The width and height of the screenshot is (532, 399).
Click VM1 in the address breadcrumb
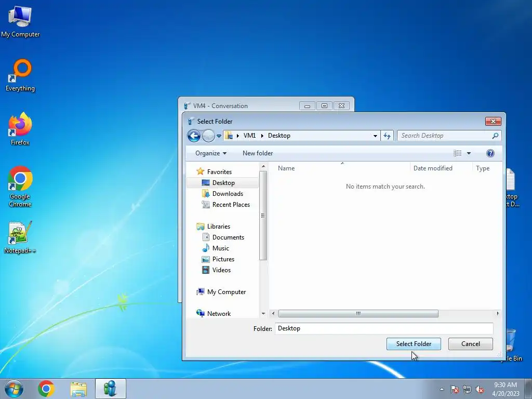[x=249, y=136]
